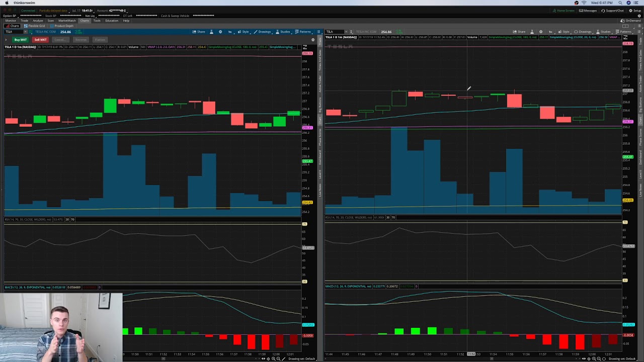
Task: Open the right chart flask study icon
Action: point(532,32)
